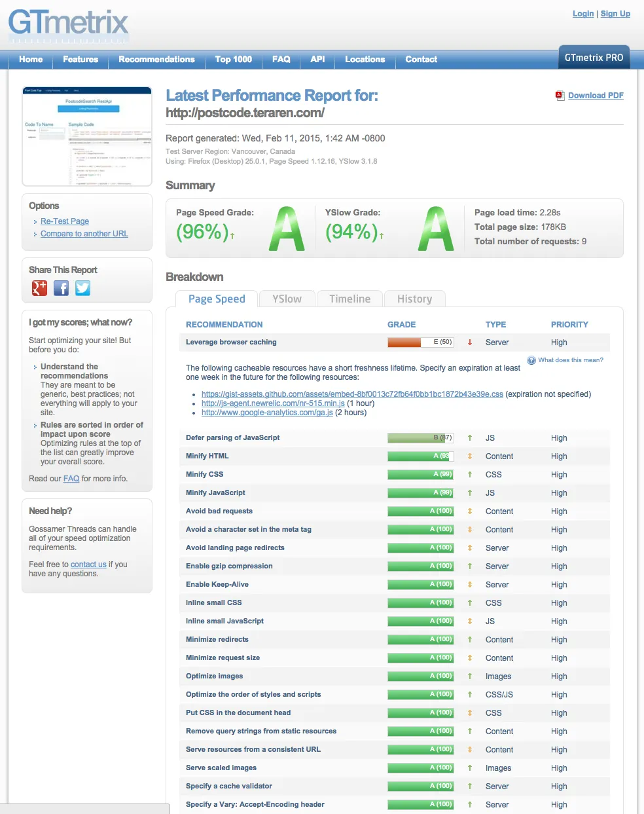The width and height of the screenshot is (644, 814).
Task: Collapse the Leverage browser caching recommendation
Action: point(231,342)
